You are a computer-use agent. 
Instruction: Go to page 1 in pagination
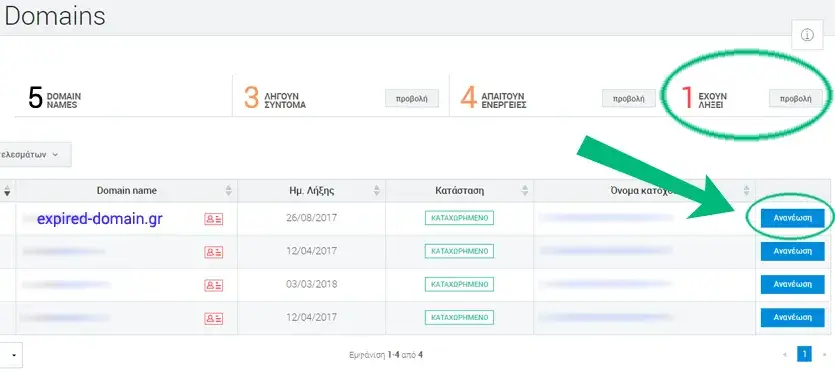tap(804, 354)
